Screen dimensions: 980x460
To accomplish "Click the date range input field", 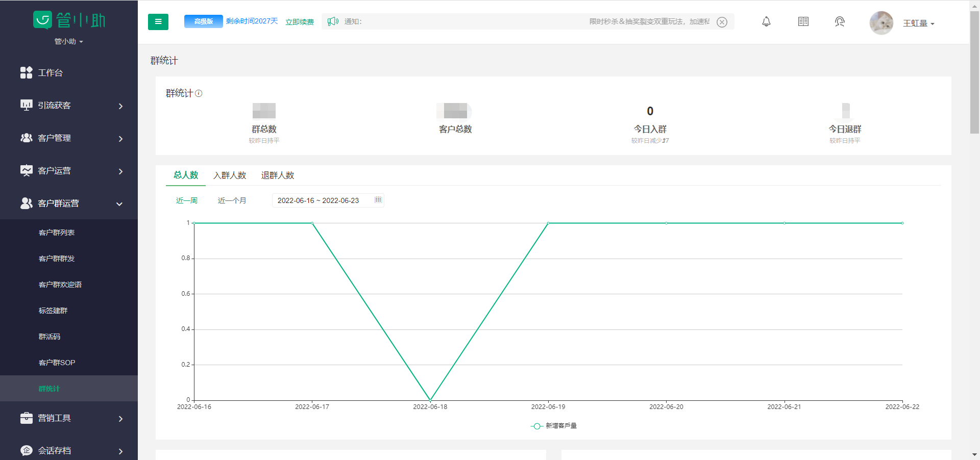I will 328,200.
